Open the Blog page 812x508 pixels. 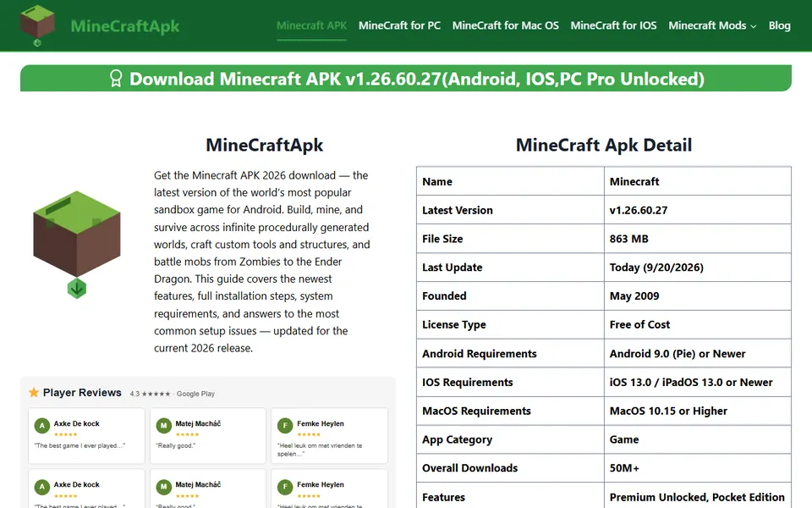point(779,25)
